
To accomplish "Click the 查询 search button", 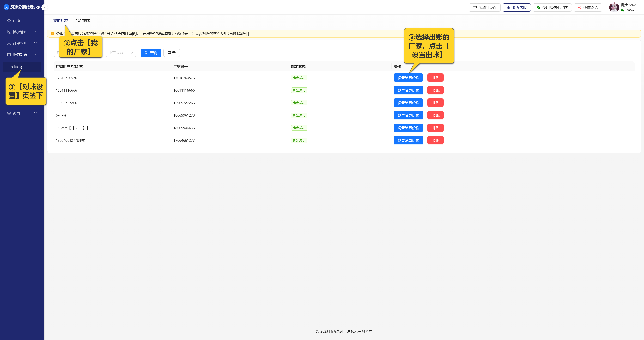I will pos(151,53).
